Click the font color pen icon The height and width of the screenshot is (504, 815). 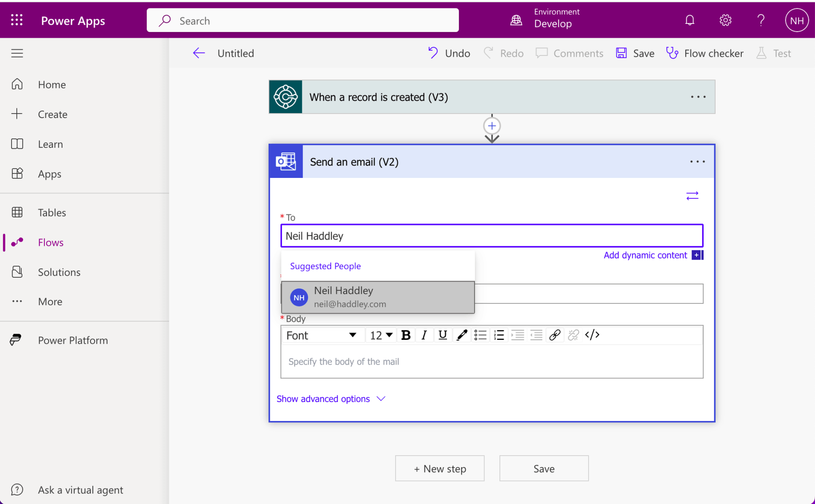click(x=462, y=335)
